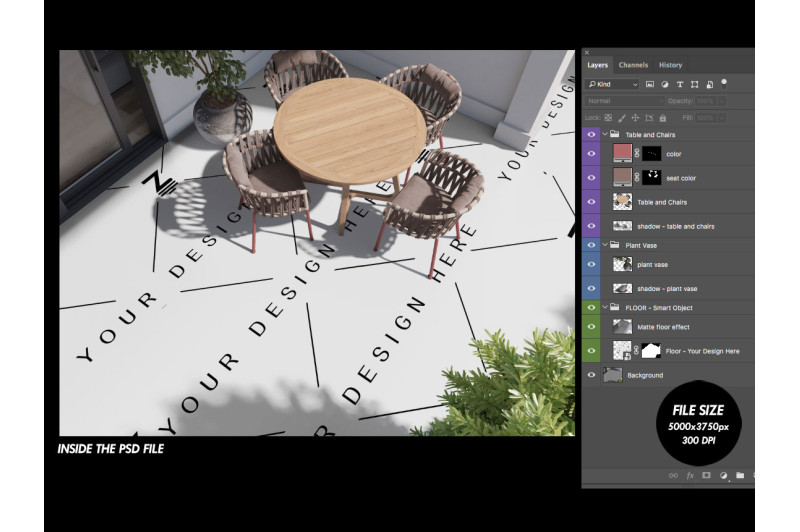This screenshot has width=800, height=532.
Task: Click the red color fill swatch thumbnail
Action: [622, 153]
